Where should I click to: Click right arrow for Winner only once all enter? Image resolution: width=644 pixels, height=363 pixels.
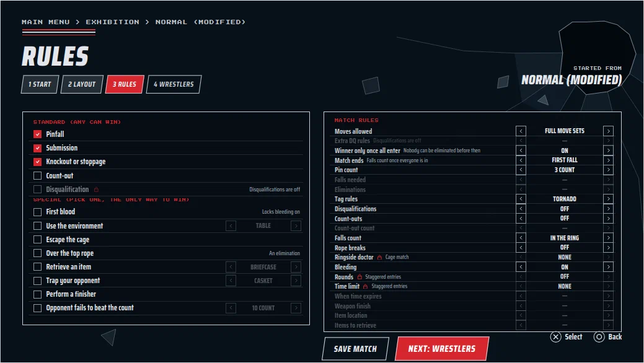608,151
